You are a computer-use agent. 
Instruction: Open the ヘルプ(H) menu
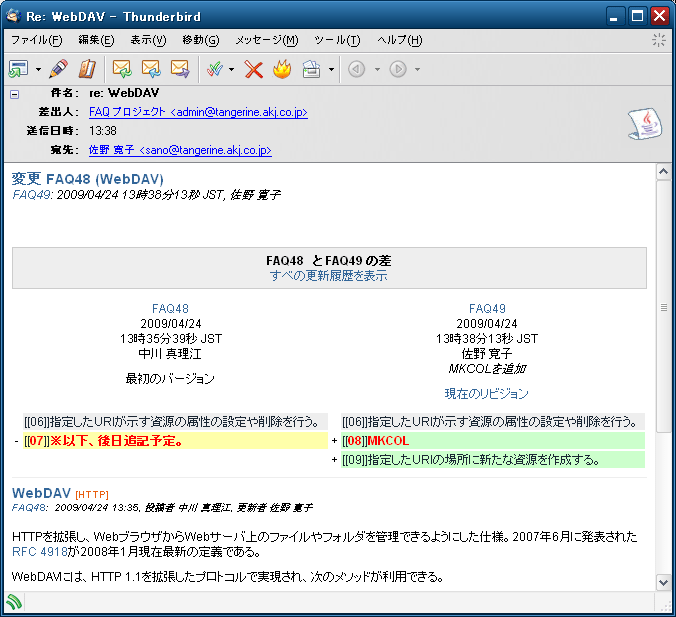(x=400, y=40)
